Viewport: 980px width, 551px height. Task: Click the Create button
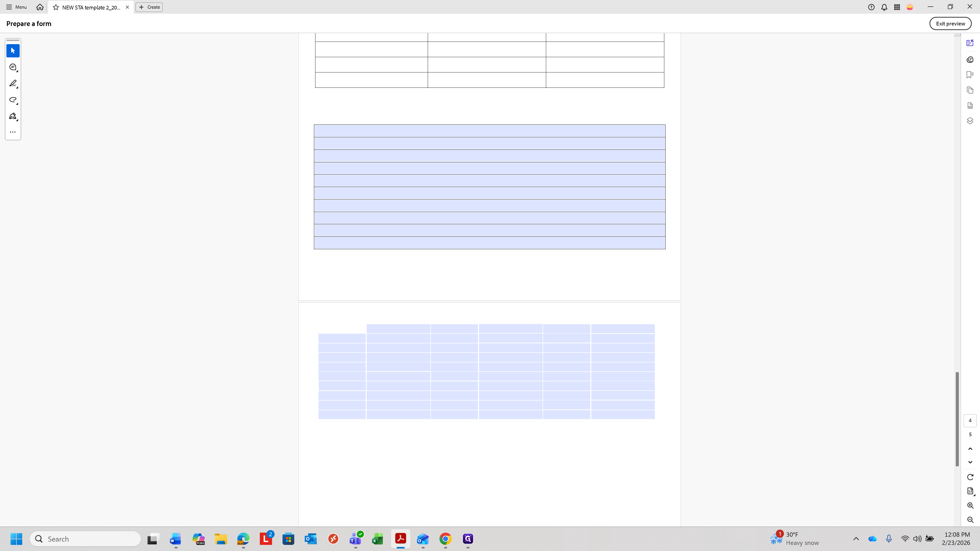click(x=149, y=7)
